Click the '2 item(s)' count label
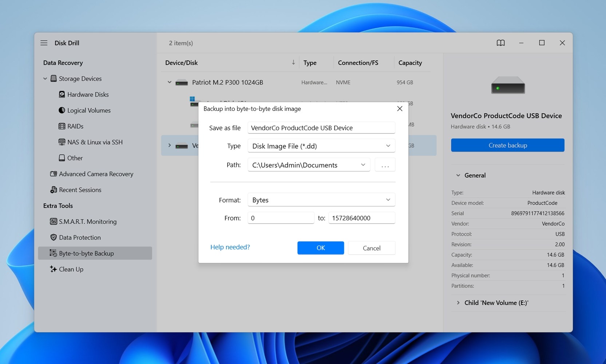 (181, 43)
